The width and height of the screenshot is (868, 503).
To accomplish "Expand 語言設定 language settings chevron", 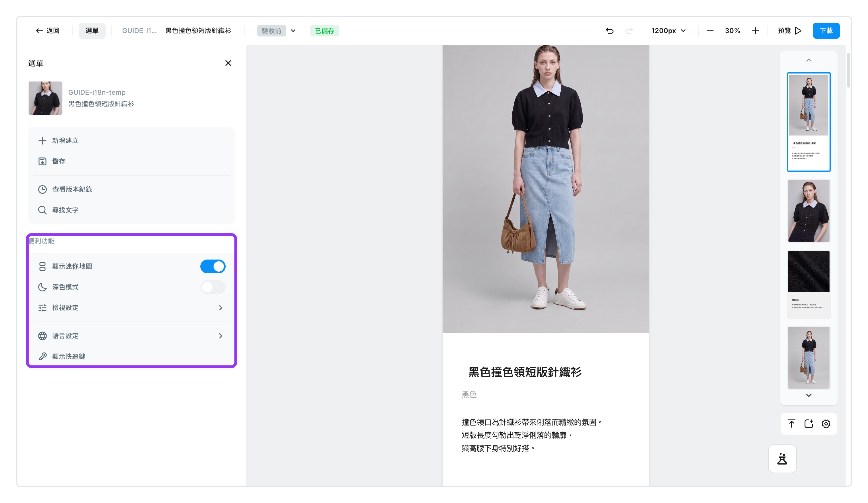I will 220,336.
